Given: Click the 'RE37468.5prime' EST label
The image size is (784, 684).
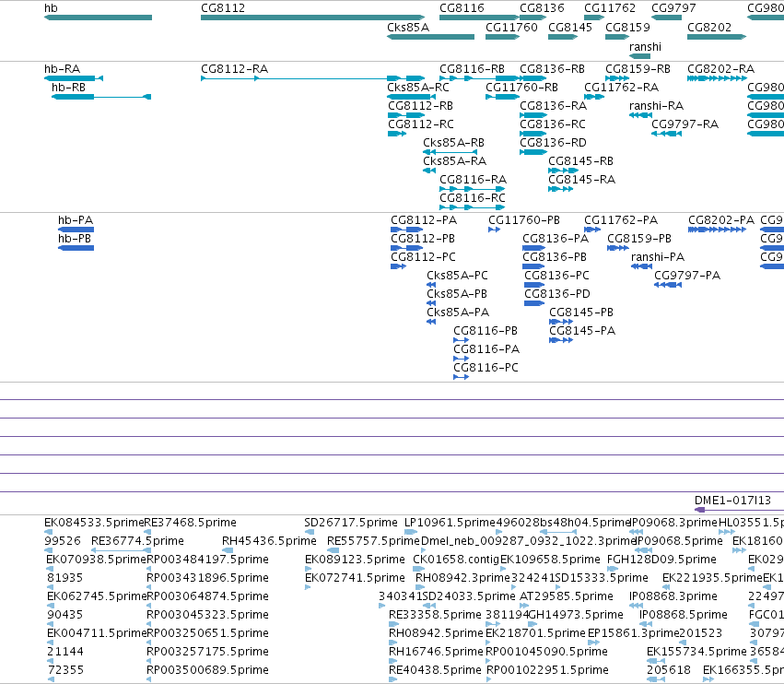Looking at the screenshot, I should click(x=191, y=523).
